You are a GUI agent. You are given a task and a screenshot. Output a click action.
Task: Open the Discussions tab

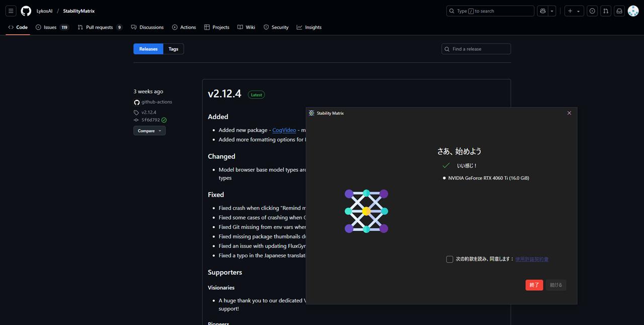[147, 27]
